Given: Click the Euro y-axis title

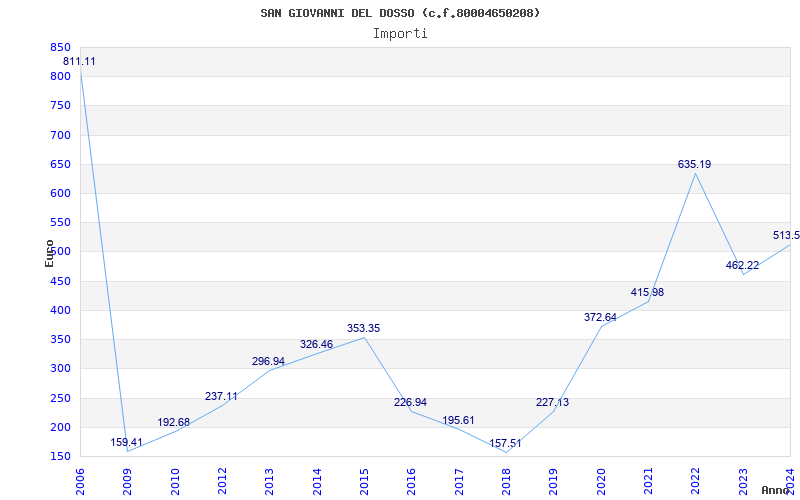Looking at the screenshot, I should click(49, 254).
